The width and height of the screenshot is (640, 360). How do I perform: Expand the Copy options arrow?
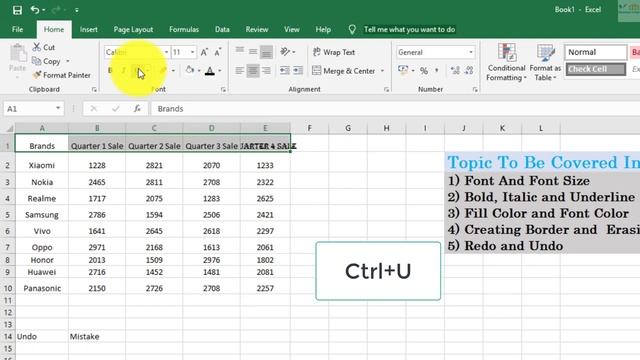point(68,61)
